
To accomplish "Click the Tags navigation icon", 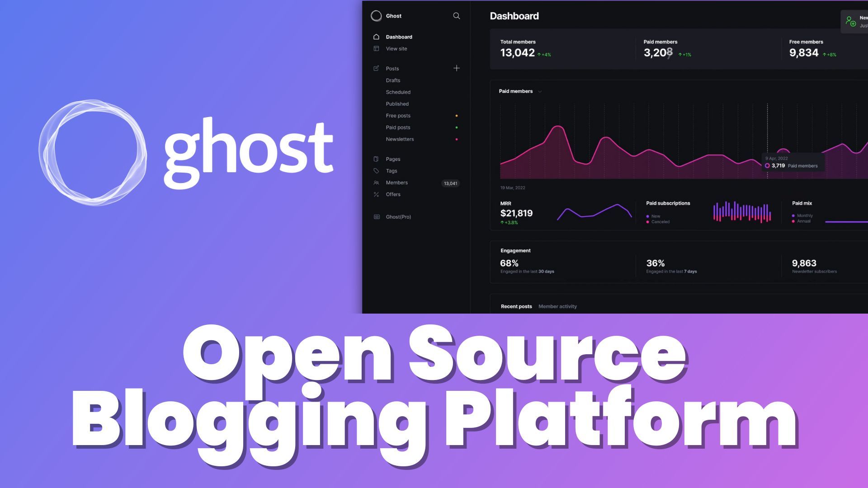I will [x=376, y=170].
